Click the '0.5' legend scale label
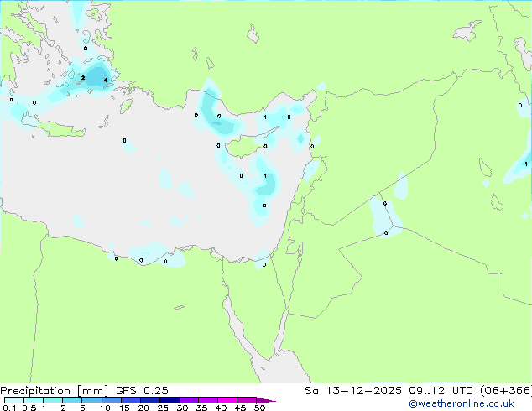The image size is (532, 411). tap(29, 408)
